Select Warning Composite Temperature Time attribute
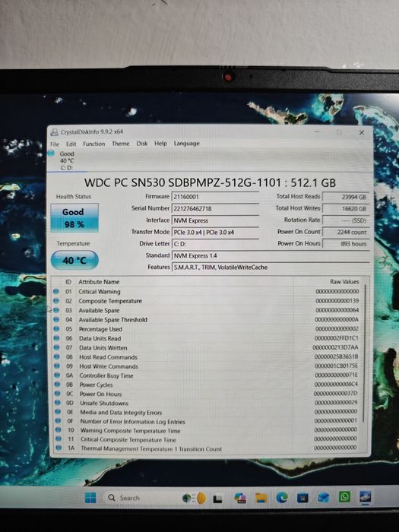 [x=130, y=431]
